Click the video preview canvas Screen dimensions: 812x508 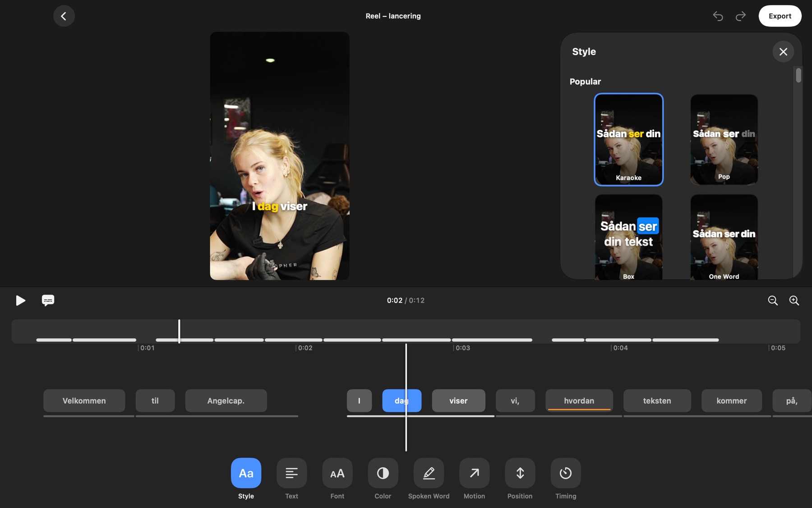tap(280, 156)
